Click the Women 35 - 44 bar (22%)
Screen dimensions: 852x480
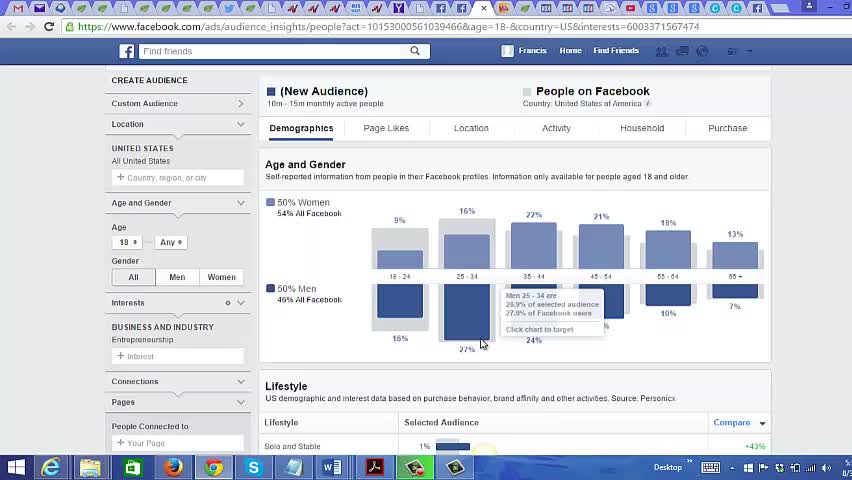point(534,245)
